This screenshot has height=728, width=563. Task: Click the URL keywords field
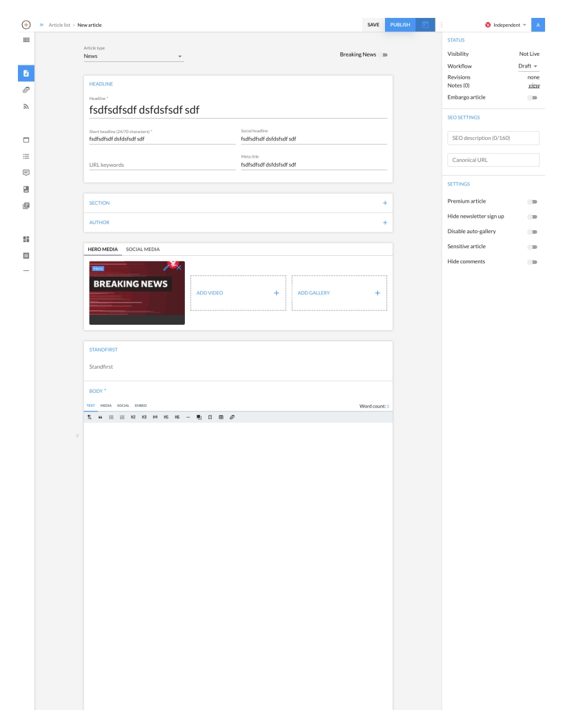pos(162,165)
